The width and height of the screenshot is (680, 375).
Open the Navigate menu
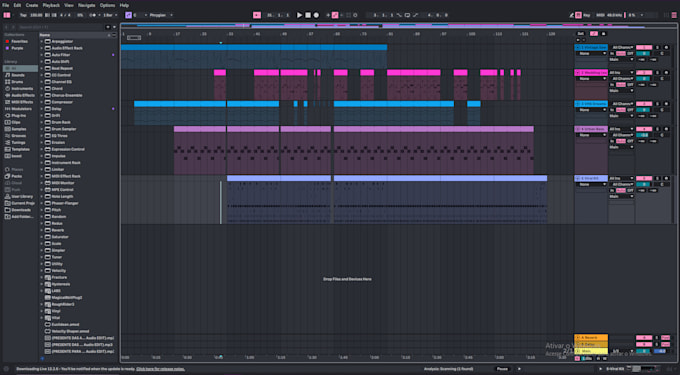click(87, 5)
